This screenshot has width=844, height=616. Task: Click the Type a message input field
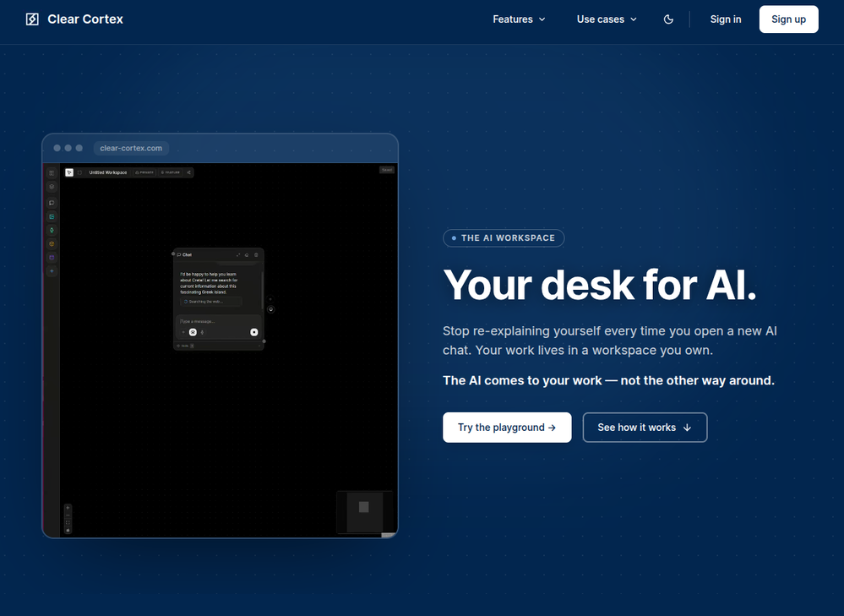point(217,321)
